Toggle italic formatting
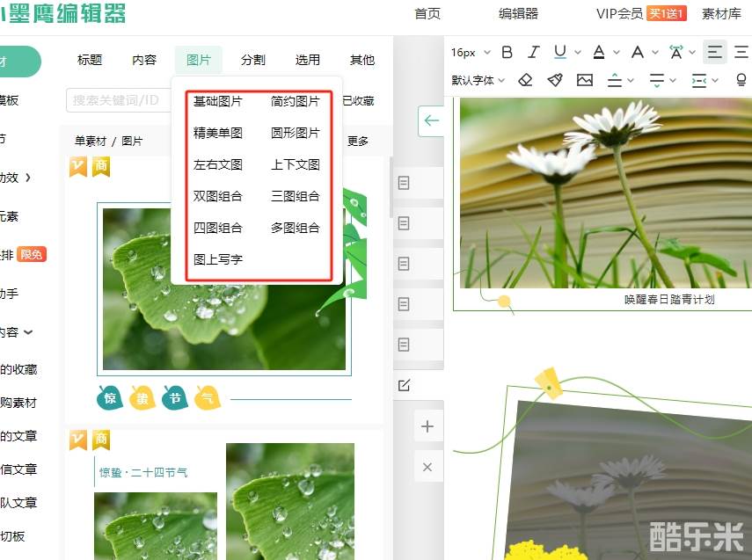Screen dimensions: 752x560 [533, 53]
